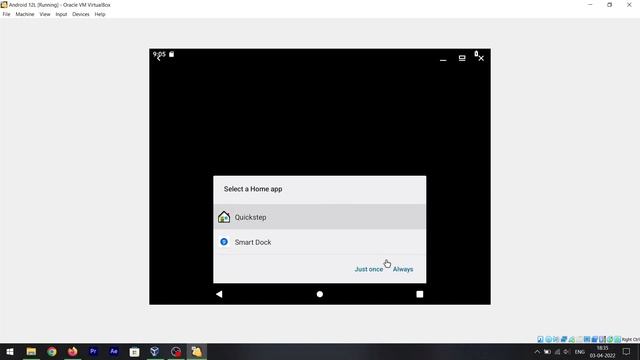Open the screen recorder taskbar icon

pyautogui.click(x=176, y=351)
